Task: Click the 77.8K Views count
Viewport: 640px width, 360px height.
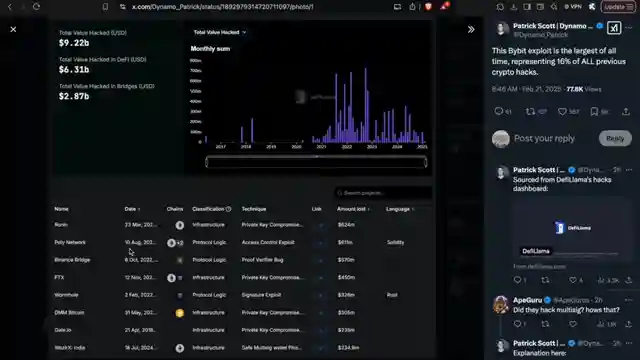Action: tap(584, 89)
